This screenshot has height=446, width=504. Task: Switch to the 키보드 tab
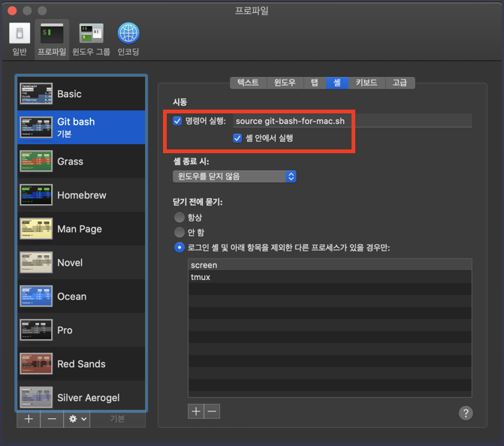tap(367, 83)
